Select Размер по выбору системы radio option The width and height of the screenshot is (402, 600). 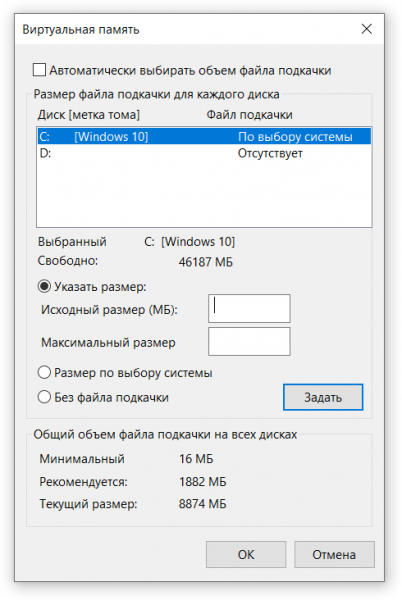pos(44,372)
